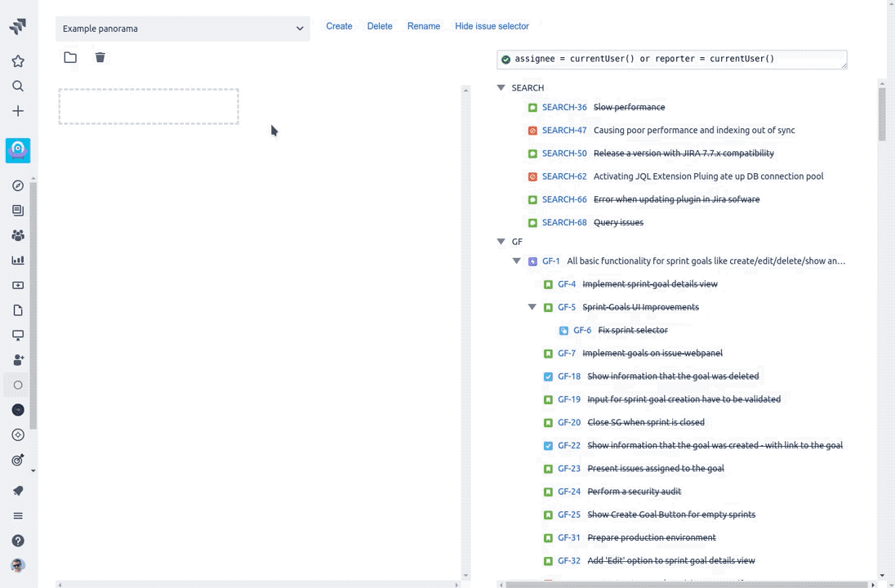Select 'Query issues' text
895x588 pixels.
(618, 223)
